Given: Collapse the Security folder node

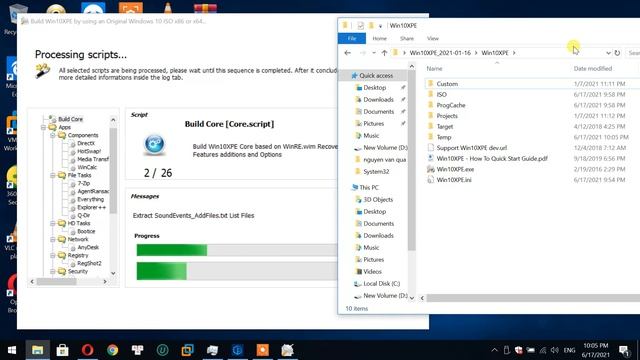Looking at the screenshot, I should click(53, 271).
